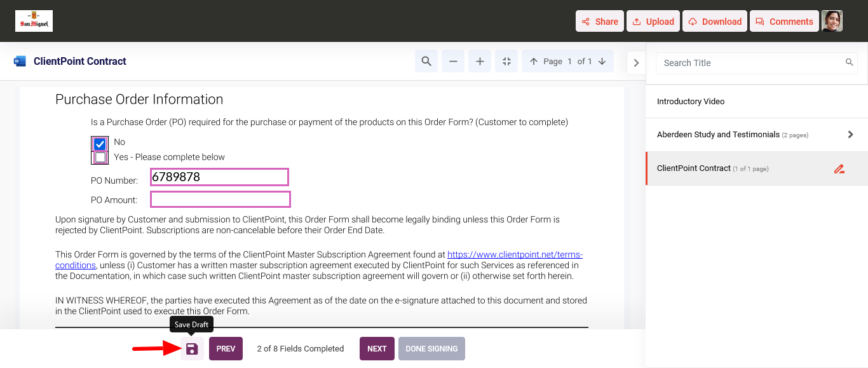Click the red edit pen icon for ClientPoint Contract

pyautogui.click(x=839, y=169)
